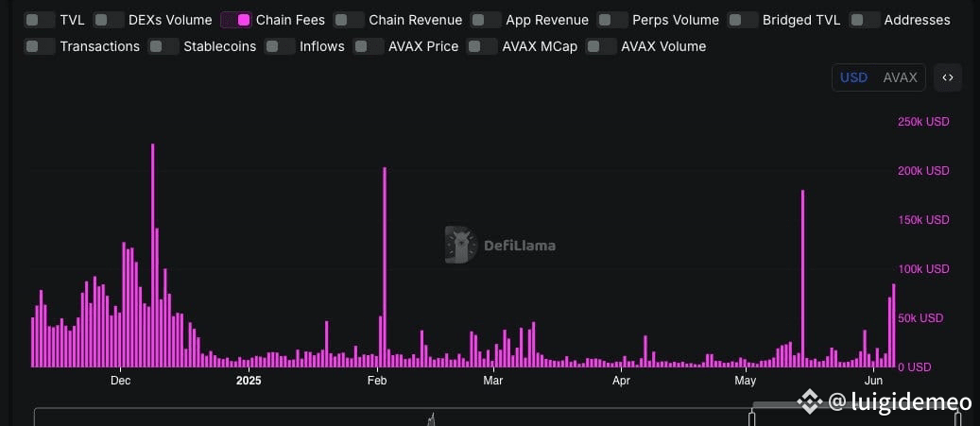980x426 pixels.
Task: Show Addresses metric toggle
Action: pyautogui.click(x=866, y=20)
